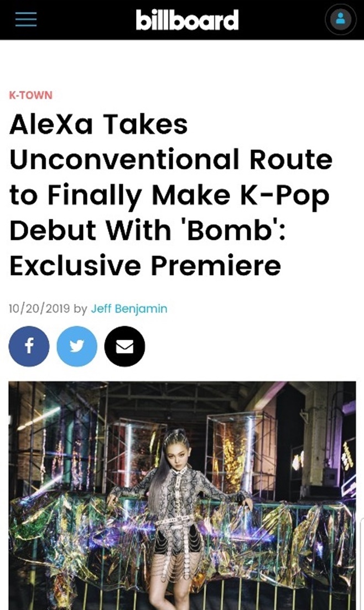This screenshot has height=610, width=364.
Task: Share the article on Facebook
Action: [x=29, y=346]
